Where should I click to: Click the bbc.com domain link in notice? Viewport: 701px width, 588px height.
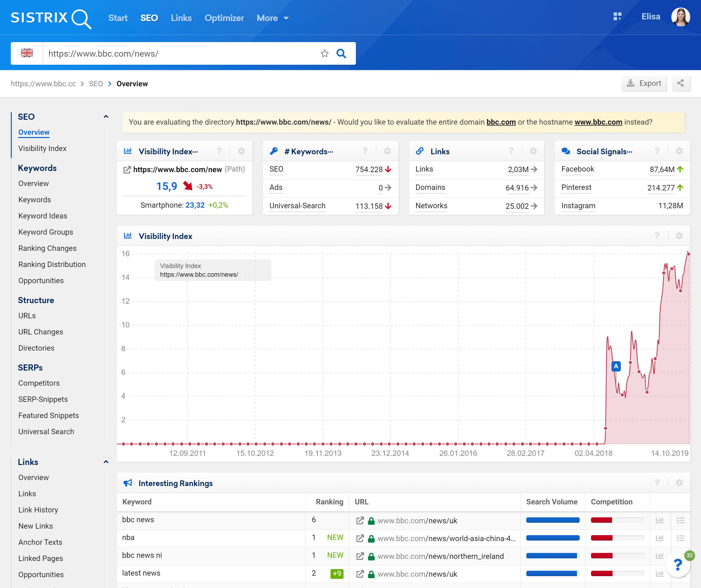(x=501, y=122)
